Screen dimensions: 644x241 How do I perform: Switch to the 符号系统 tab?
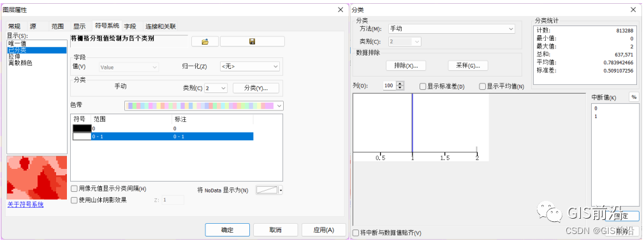(x=107, y=26)
